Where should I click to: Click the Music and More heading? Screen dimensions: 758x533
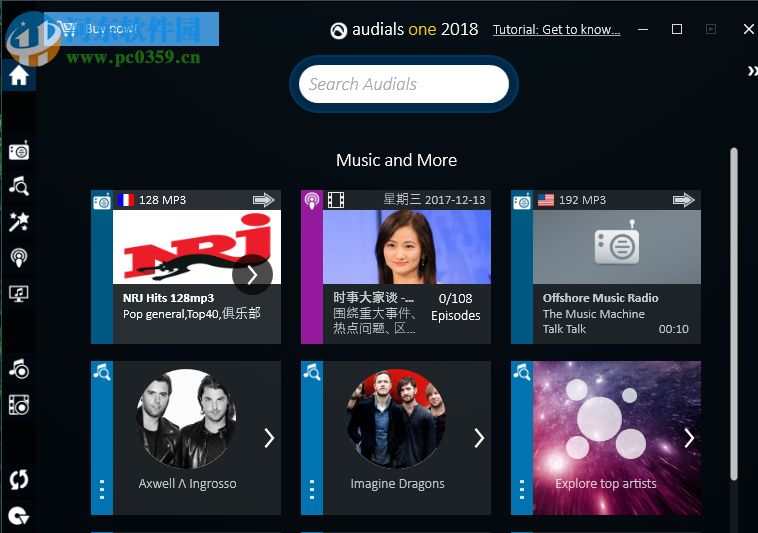(x=396, y=160)
